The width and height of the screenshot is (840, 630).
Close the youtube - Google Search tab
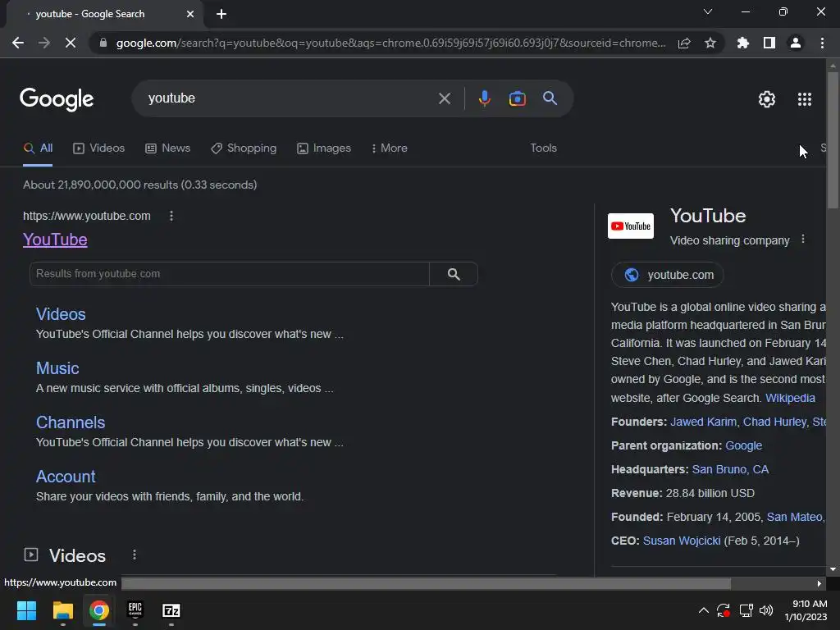tap(190, 14)
